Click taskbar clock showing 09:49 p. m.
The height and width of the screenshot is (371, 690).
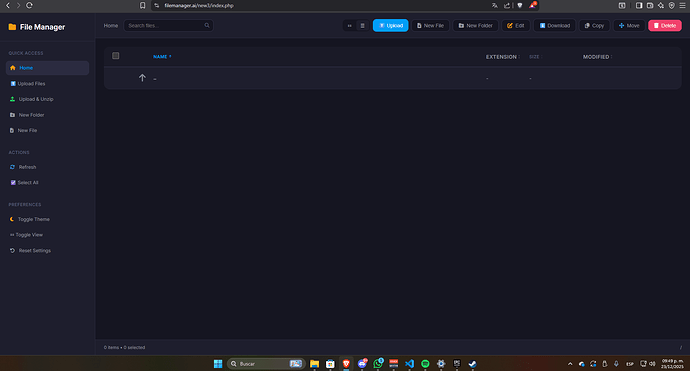(x=672, y=364)
